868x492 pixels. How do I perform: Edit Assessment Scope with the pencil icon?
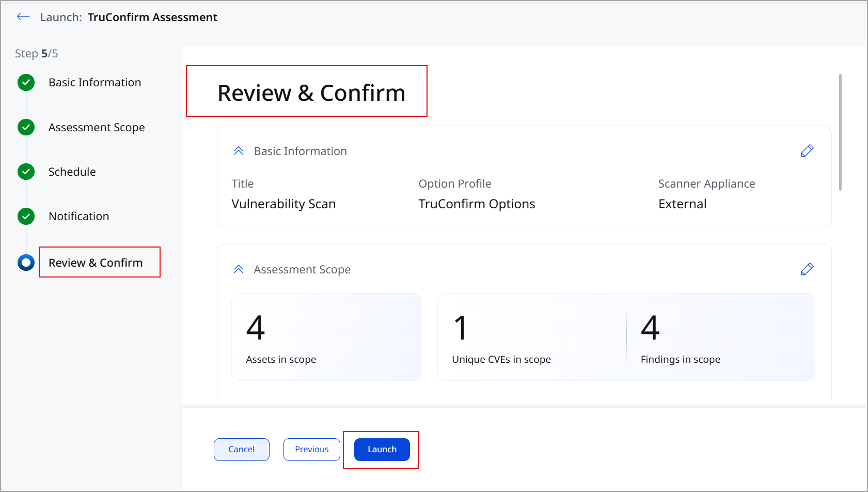(807, 269)
